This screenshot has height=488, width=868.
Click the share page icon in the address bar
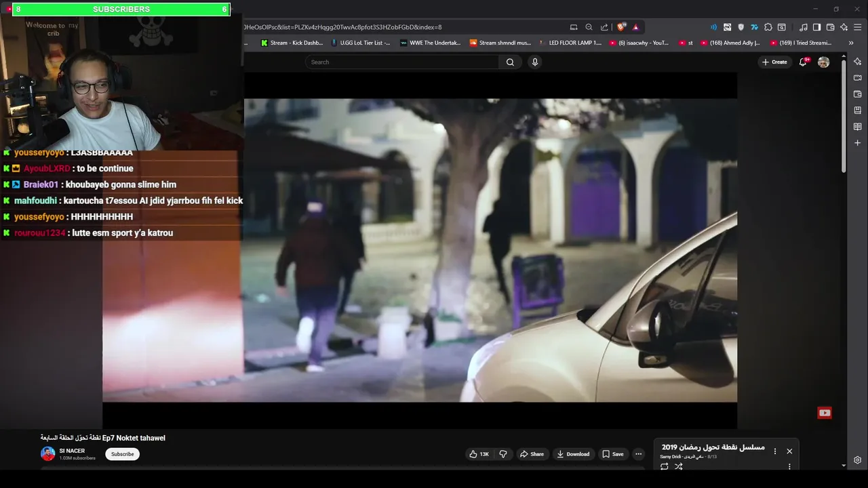pyautogui.click(x=604, y=27)
